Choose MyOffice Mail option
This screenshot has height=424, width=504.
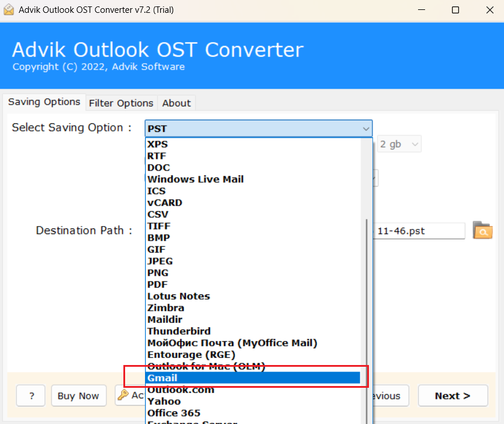253,343
